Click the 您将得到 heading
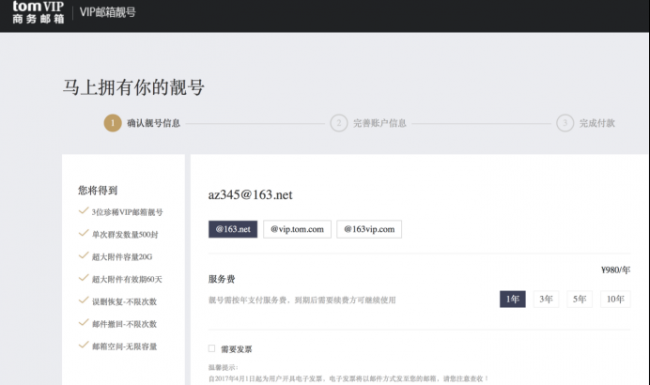This screenshot has height=385, width=650. click(98, 191)
